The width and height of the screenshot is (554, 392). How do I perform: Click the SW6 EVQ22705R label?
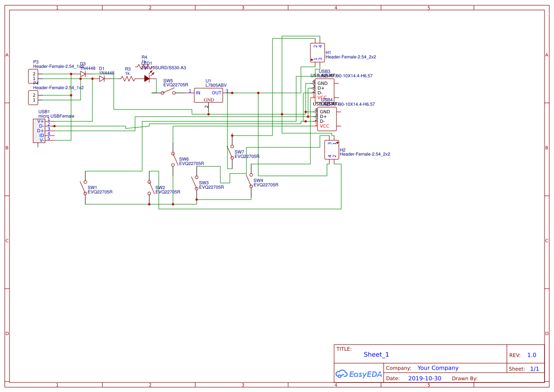pyautogui.click(x=191, y=164)
